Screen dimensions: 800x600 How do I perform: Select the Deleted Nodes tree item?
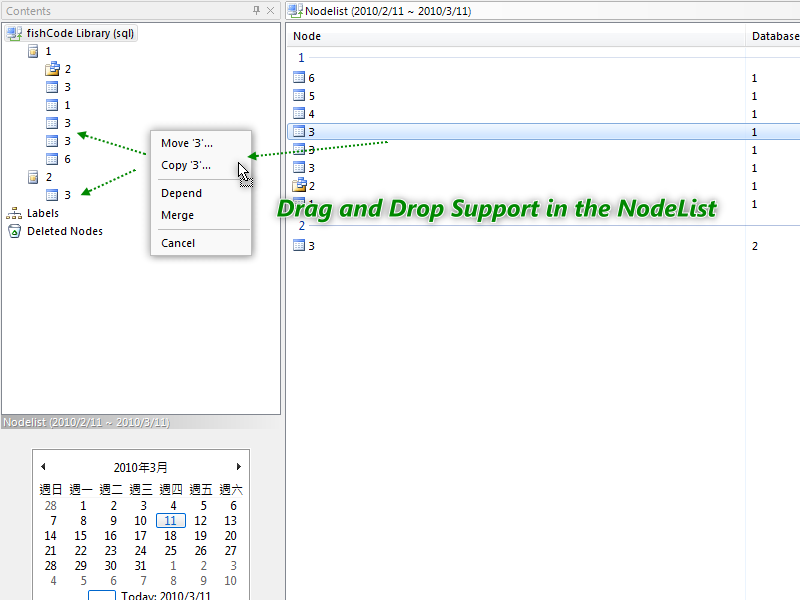(x=65, y=231)
